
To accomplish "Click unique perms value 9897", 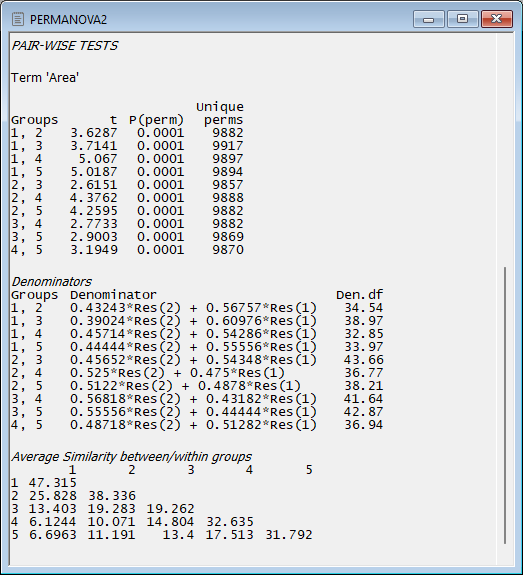I will coord(228,159).
